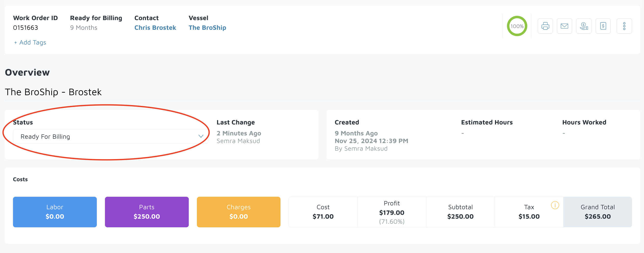
Task: Click the tax info icon
Action: (x=555, y=205)
